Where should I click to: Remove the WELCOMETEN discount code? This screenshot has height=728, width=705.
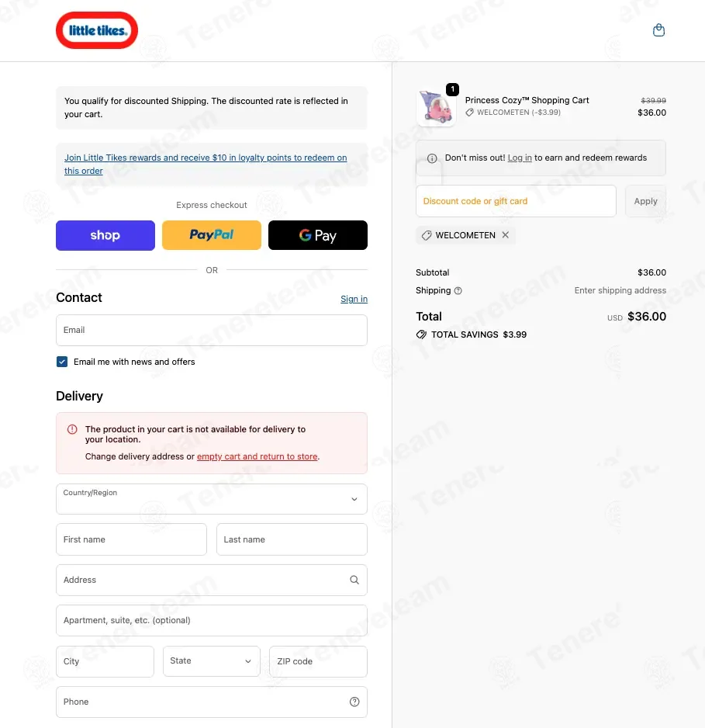pos(505,235)
